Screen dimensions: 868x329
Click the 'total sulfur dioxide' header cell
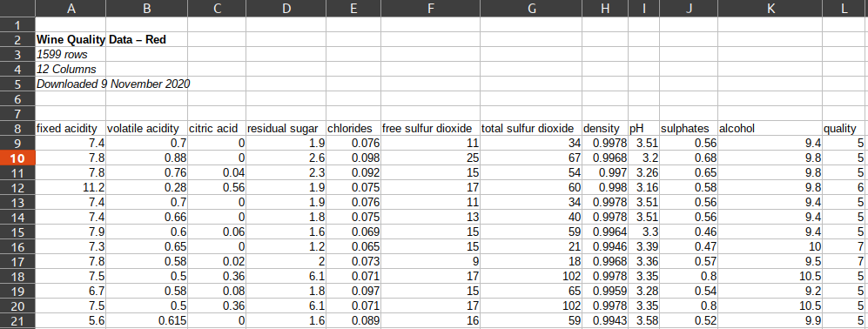click(x=531, y=129)
